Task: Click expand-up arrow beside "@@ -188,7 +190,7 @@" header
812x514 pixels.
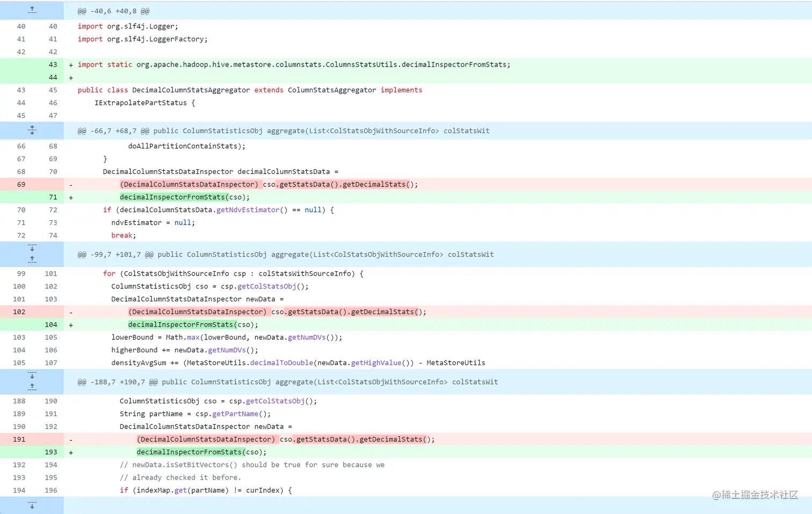Action: tap(32, 387)
